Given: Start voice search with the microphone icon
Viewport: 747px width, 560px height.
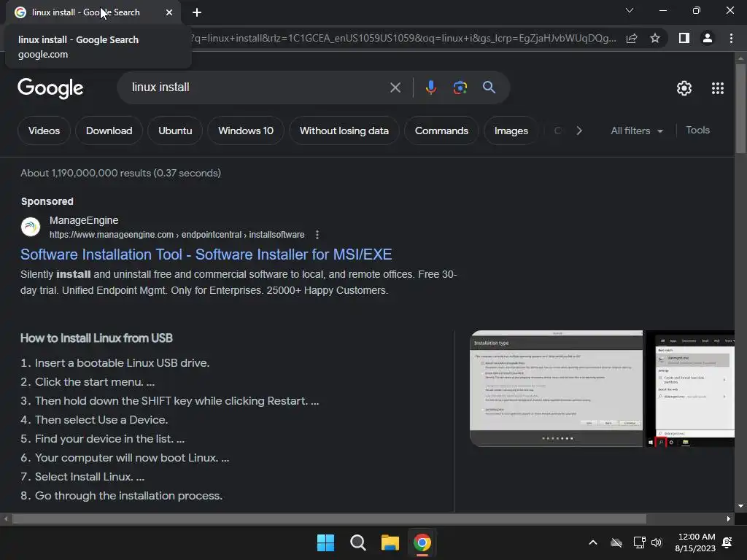Looking at the screenshot, I should (430, 87).
